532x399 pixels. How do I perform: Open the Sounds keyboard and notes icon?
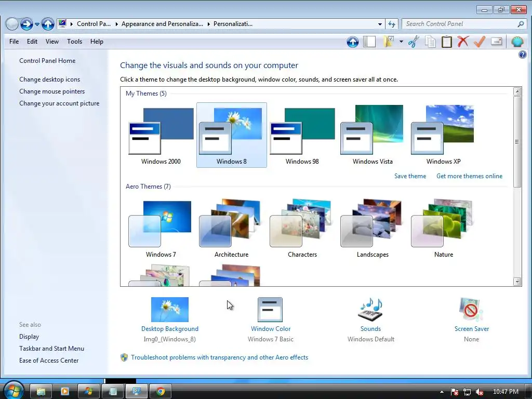tap(370, 310)
